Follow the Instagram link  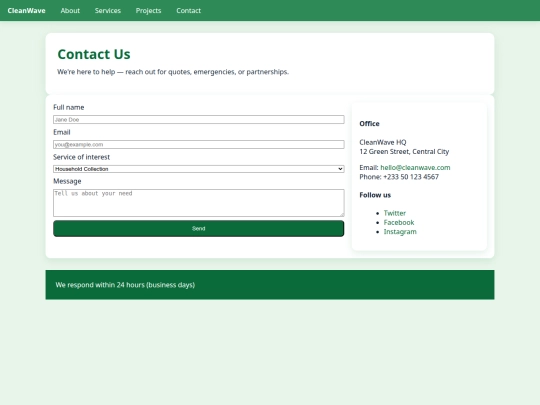400,232
